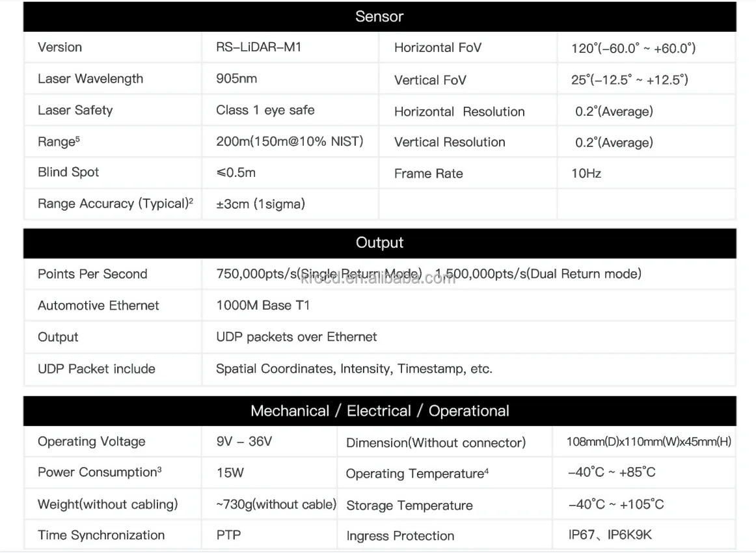Viewport: 756px width, 553px height.
Task: Select the ±3cm (1sigma) accuracy value
Action: [x=260, y=204]
